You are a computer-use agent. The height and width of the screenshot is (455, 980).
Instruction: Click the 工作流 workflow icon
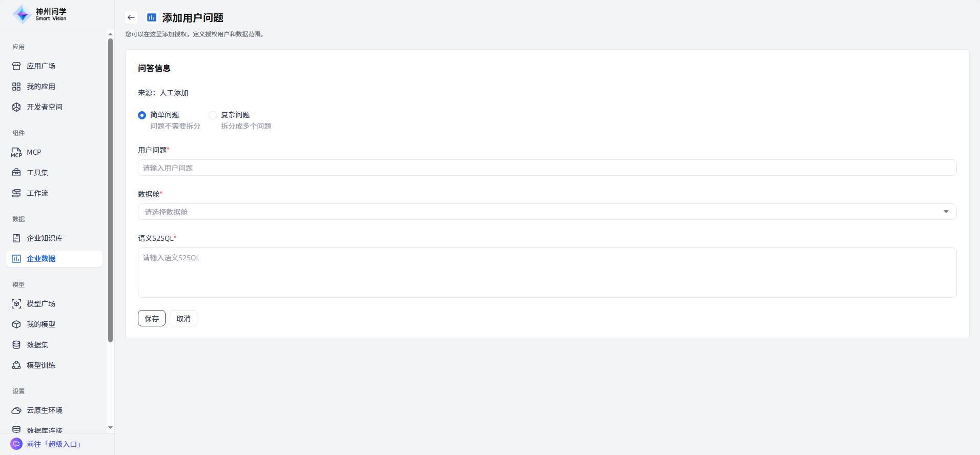[x=16, y=193]
